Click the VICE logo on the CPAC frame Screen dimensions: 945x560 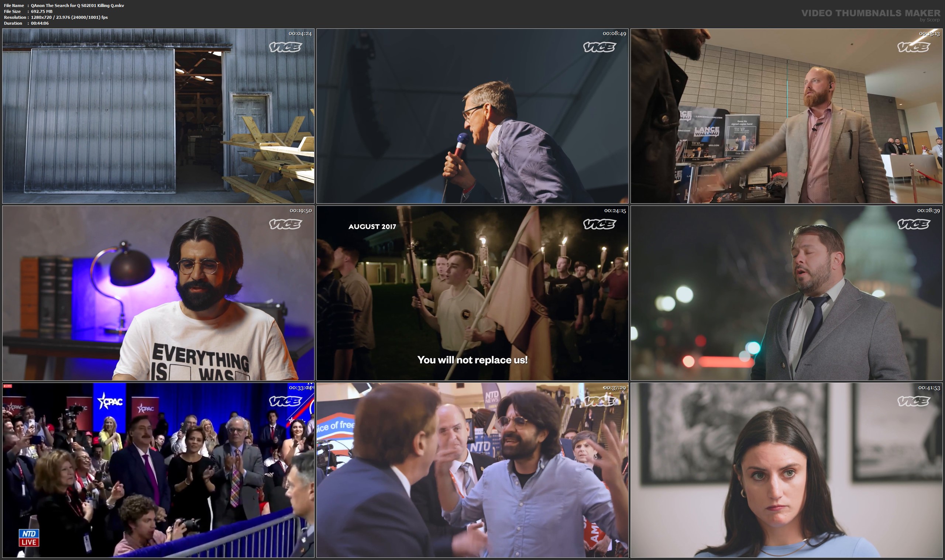[285, 401]
